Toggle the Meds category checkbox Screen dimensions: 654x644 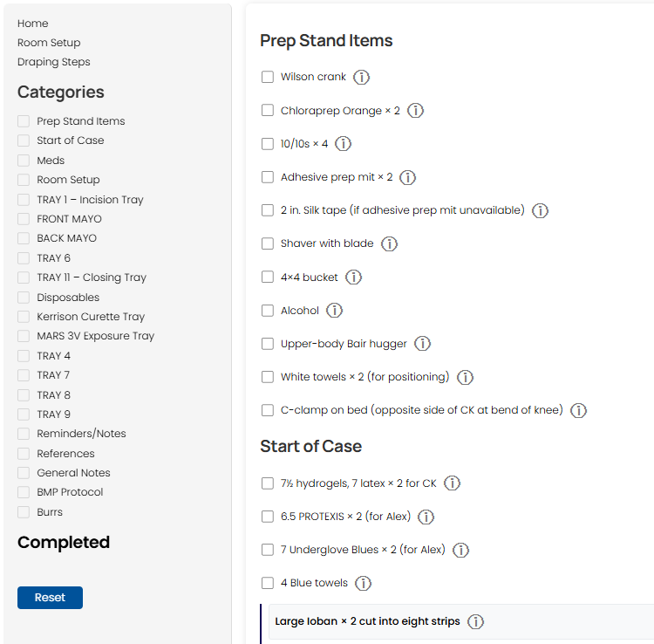tap(24, 161)
